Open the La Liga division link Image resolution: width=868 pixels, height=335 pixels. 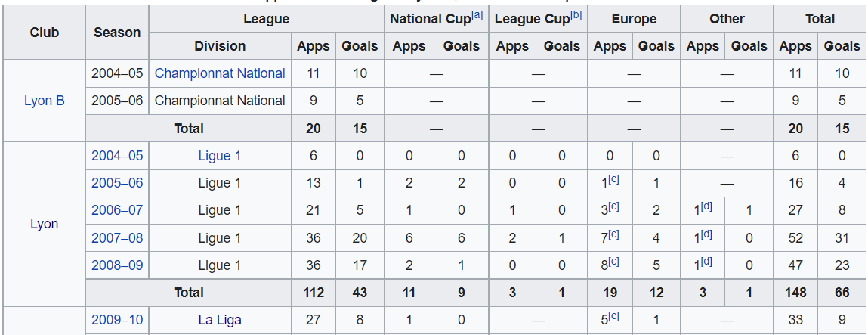(x=220, y=319)
